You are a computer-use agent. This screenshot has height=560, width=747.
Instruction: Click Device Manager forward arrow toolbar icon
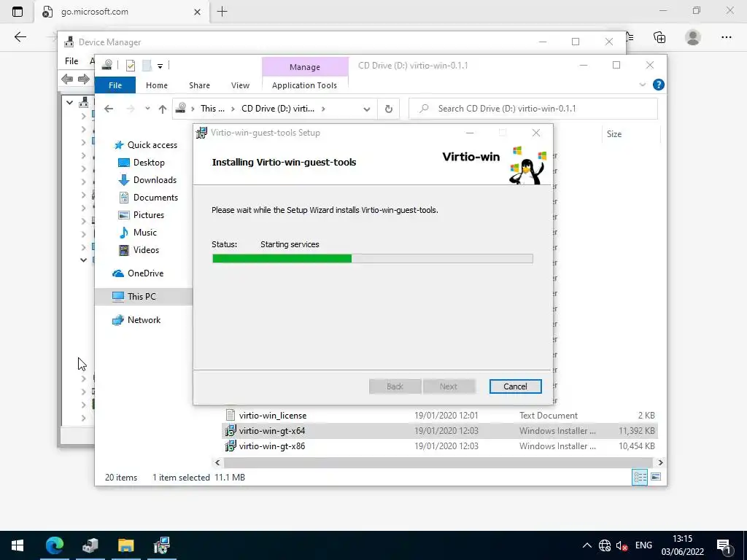[83, 79]
